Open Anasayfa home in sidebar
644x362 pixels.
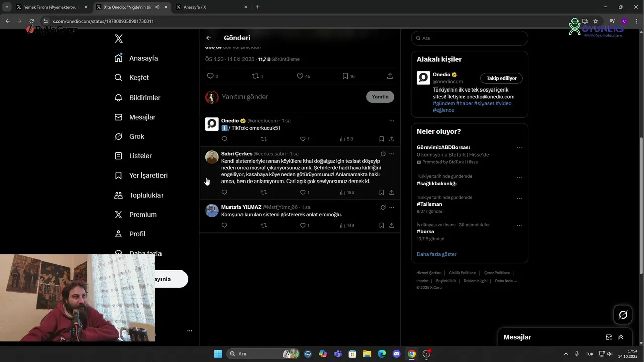click(136, 58)
